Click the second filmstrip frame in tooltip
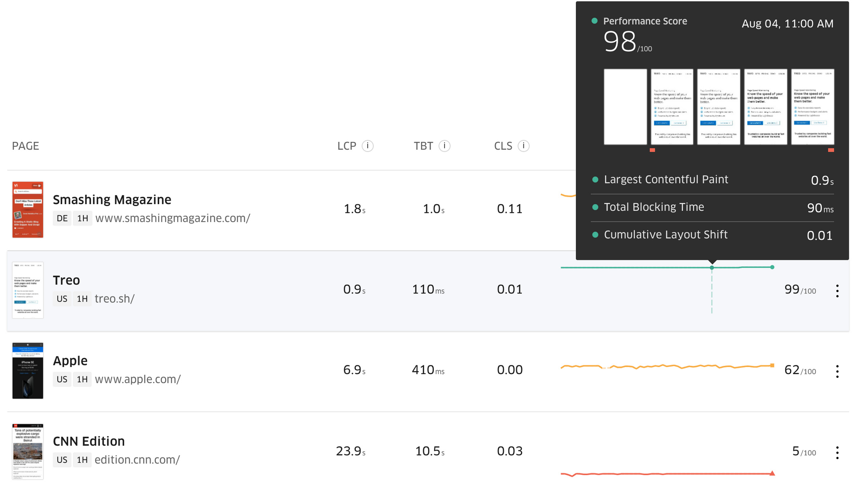The image size is (852, 504). pos(672,107)
